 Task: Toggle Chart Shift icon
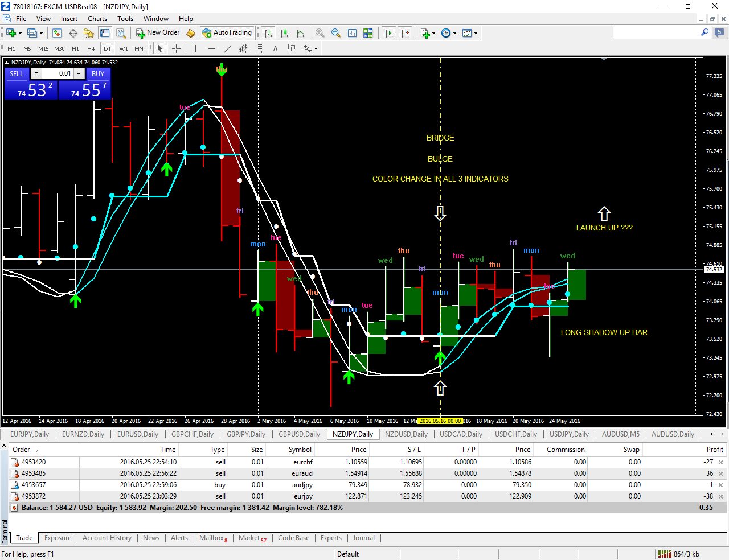click(405, 33)
